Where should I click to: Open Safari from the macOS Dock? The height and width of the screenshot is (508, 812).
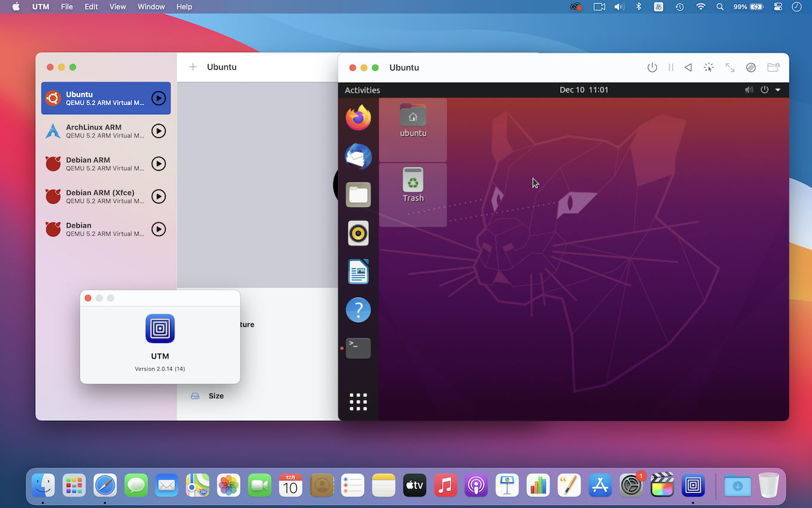[105, 485]
